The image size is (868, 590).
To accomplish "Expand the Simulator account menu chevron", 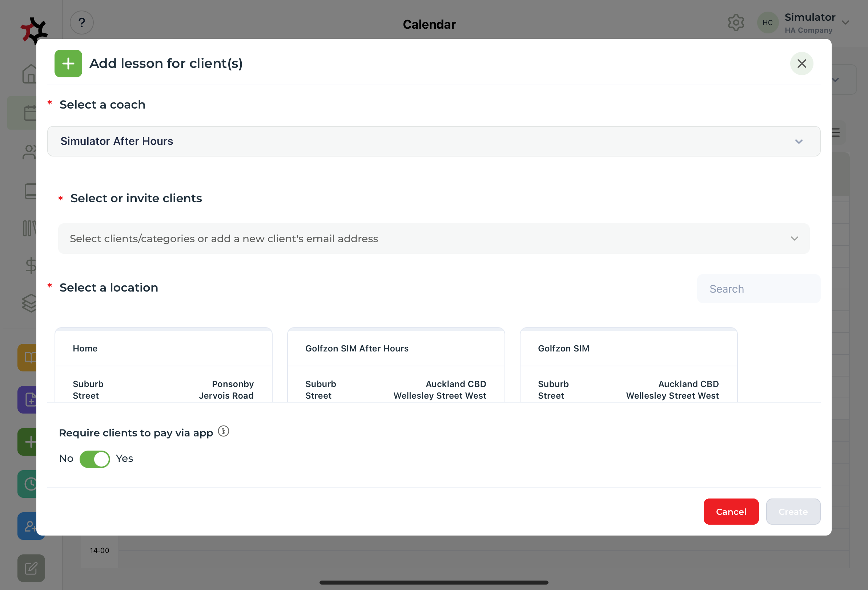I will click(x=845, y=23).
